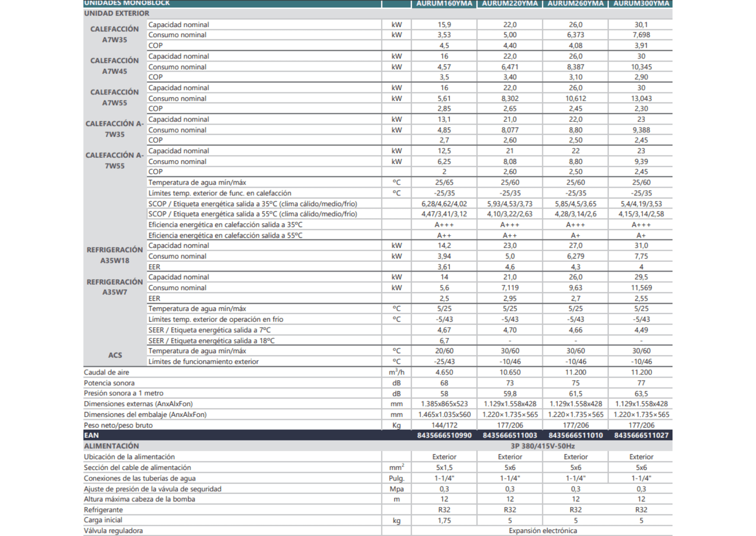
Task: Select consumption value 13,043
Action: point(641,99)
